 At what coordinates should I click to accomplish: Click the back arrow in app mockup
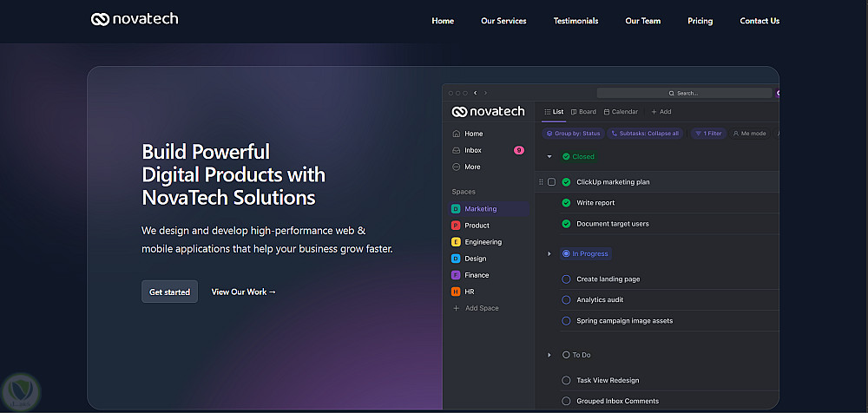(476, 93)
